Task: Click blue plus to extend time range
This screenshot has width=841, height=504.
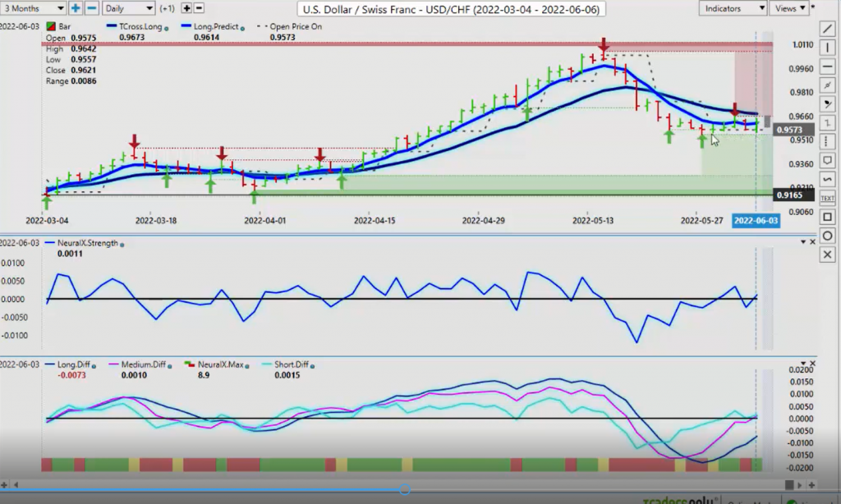Action: pos(76,8)
